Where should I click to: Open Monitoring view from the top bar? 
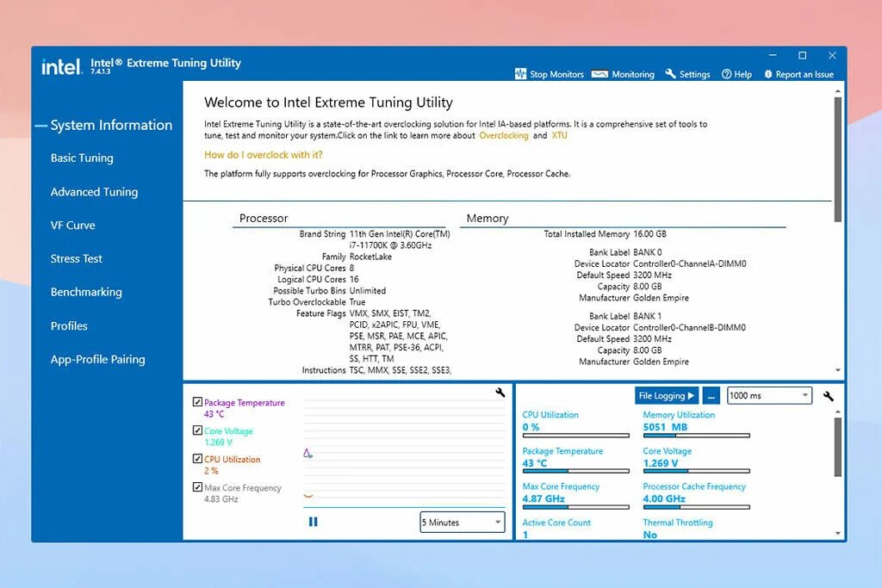pos(624,74)
